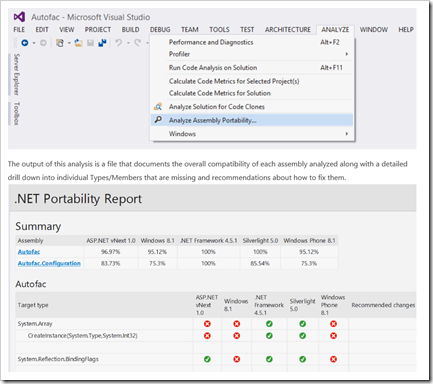Close the open ANALYZE menu

coord(335,30)
